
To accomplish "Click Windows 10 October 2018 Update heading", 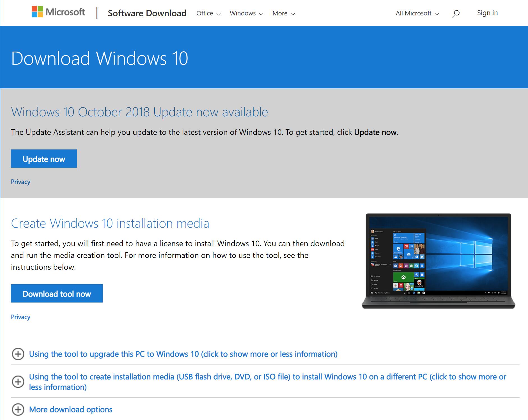I will click(x=139, y=112).
